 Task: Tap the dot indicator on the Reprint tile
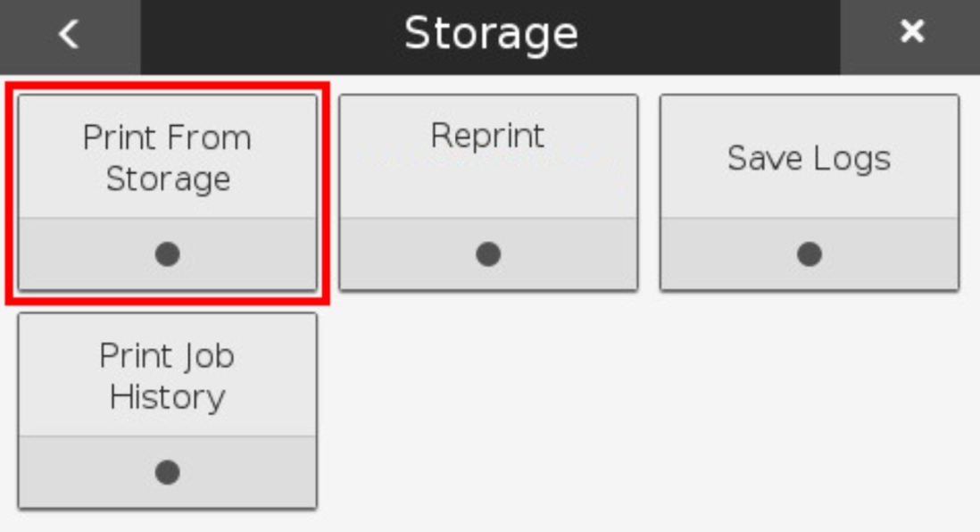[x=488, y=255]
